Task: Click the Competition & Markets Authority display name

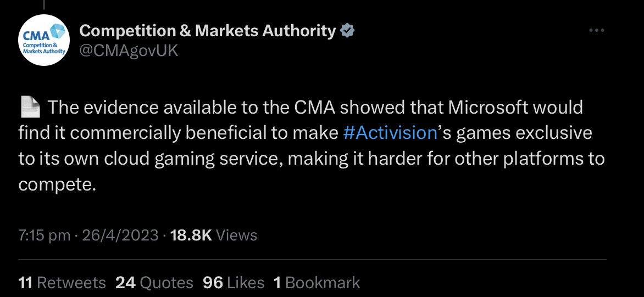Action: point(207,31)
